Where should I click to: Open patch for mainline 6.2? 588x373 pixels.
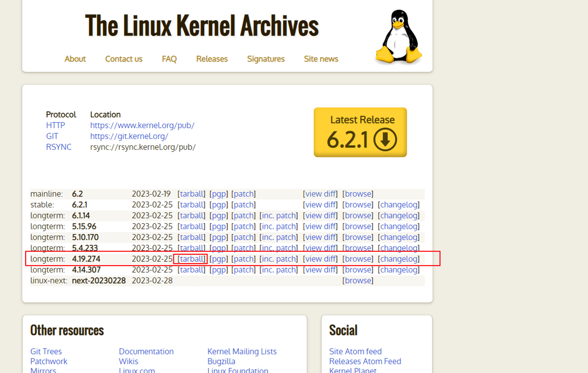243,194
